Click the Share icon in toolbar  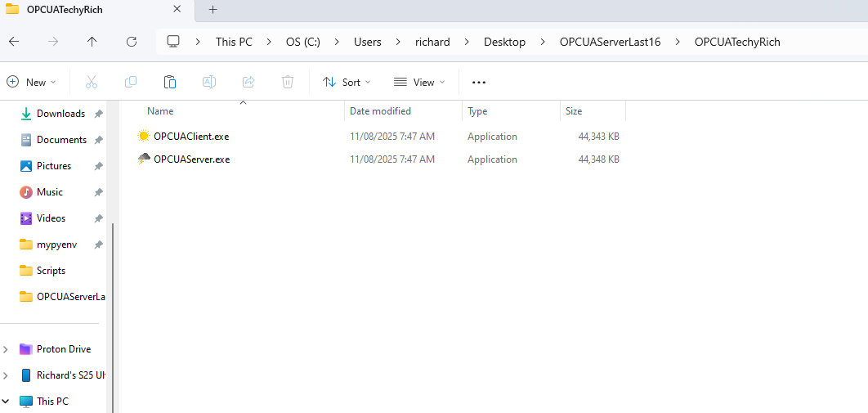point(248,82)
